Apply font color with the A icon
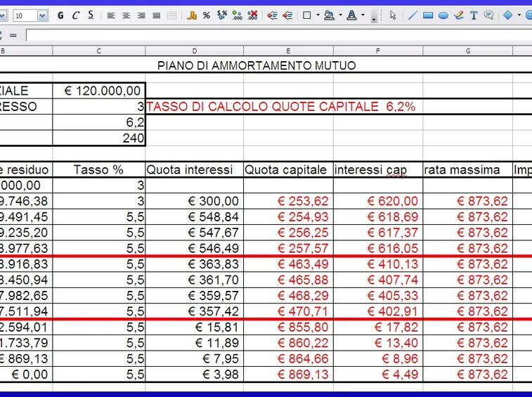The image size is (532, 397). click(352, 15)
